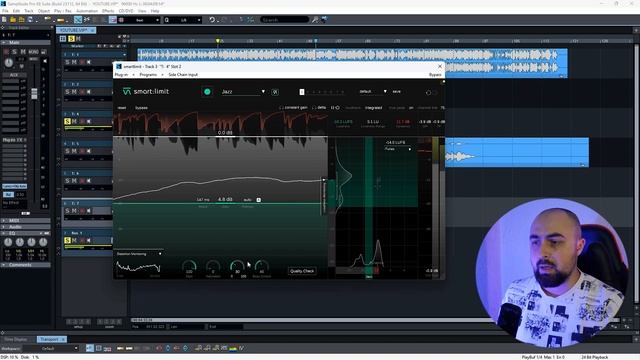Solo track 1
This screenshot has height=360, width=640.
coord(67,62)
